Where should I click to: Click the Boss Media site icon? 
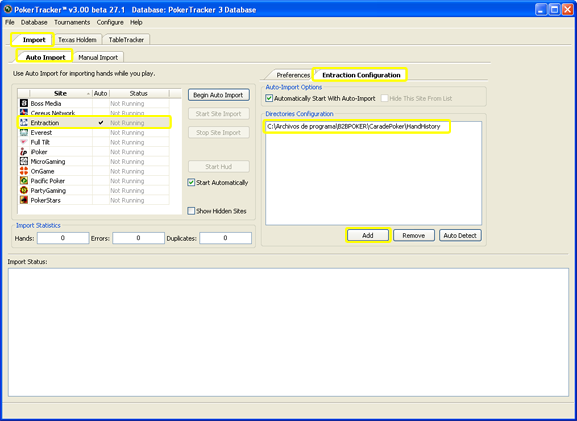coord(24,103)
